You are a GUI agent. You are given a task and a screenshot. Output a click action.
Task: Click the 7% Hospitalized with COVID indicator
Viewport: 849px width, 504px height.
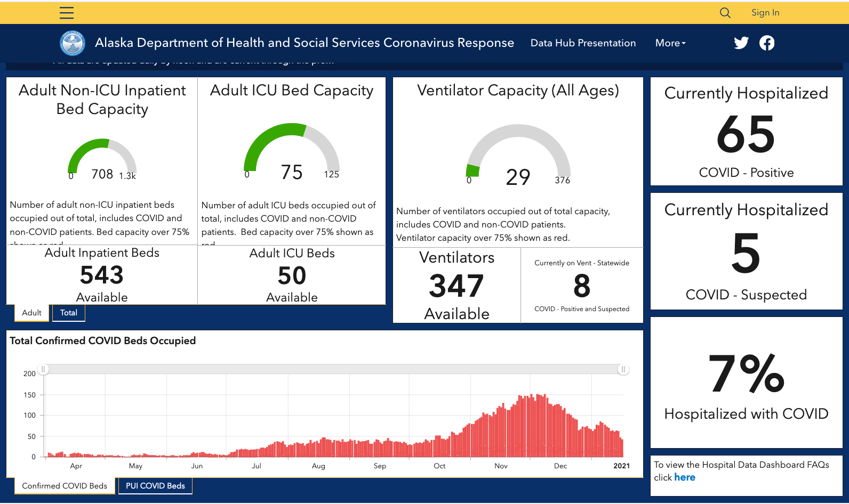click(x=747, y=383)
